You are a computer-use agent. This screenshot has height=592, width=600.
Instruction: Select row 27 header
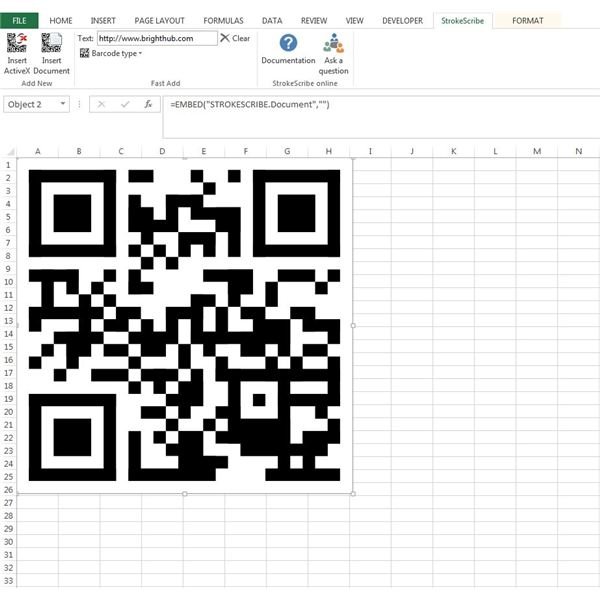coord(8,502)
